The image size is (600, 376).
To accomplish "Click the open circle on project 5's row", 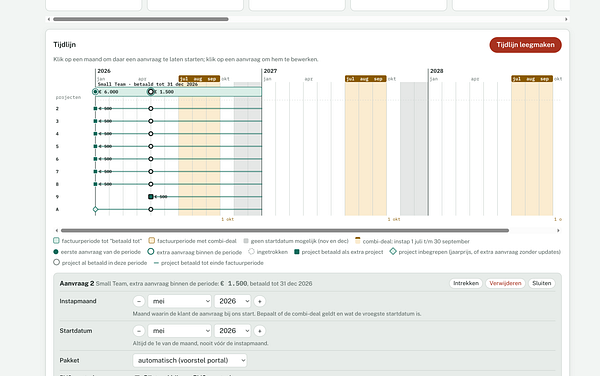I will point(151,146).
